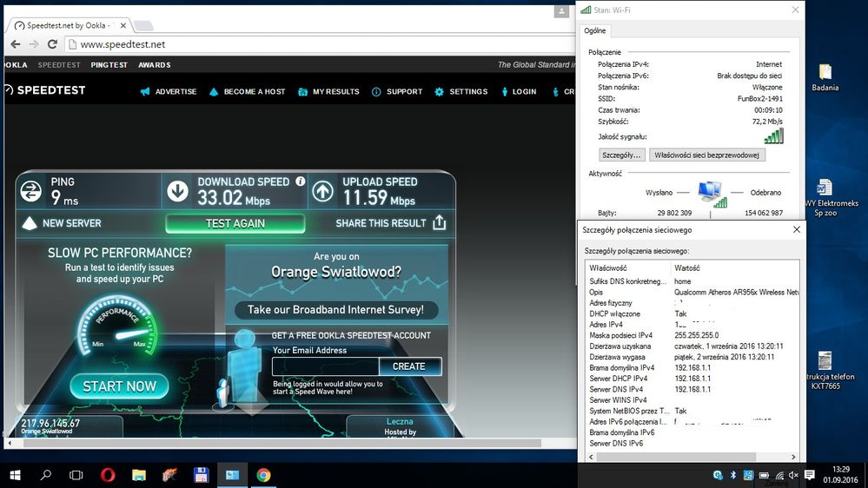Open Task View on taskbar
This screenshot has width=868, height=488.
(x=76, y=475)
